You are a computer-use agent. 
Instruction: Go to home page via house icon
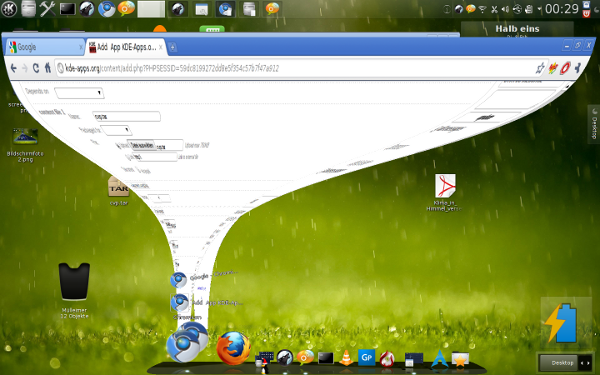(x=47, y=68)
